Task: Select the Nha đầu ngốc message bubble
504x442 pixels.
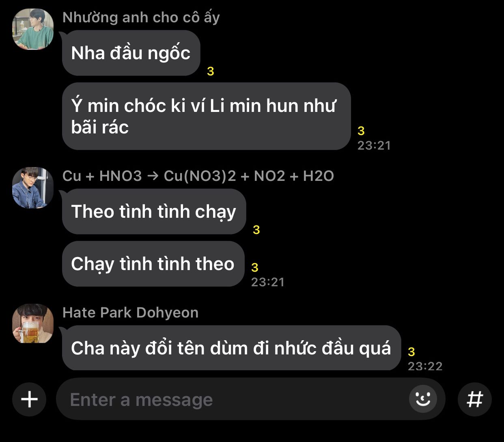Action: (131, 53)
